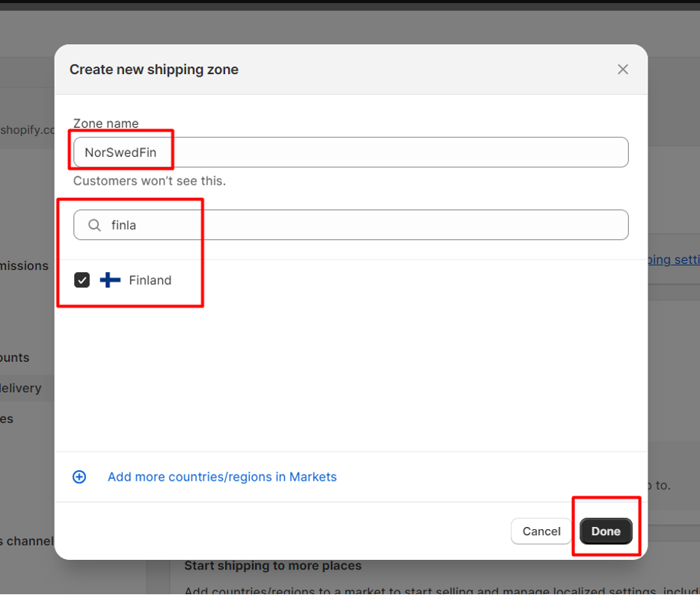Click the plus circle icon near Markets
The width and height of the screenshot is (700, 595).
(x=79, y=477)
